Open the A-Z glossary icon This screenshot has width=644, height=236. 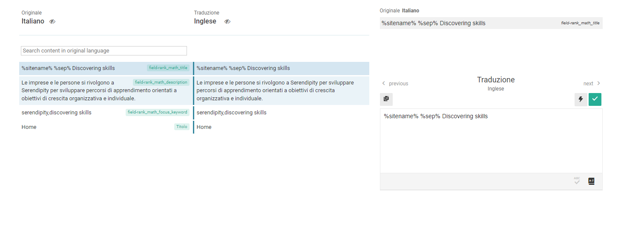pyautogui.click(x=591, y=181)
